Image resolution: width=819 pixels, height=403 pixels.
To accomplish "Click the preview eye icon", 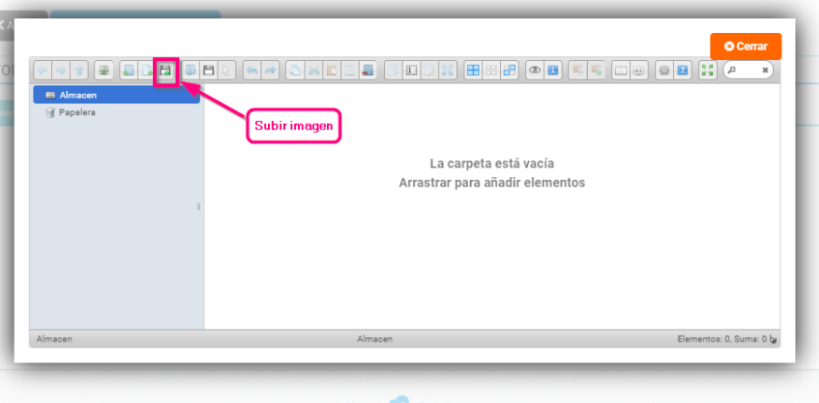I will pyautogui.click(x=535, y=70).
